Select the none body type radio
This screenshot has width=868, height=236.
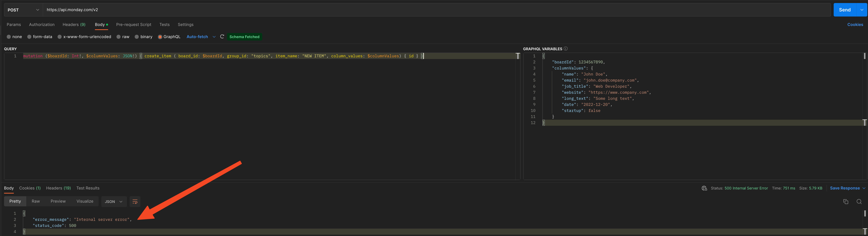coord(9,37)
